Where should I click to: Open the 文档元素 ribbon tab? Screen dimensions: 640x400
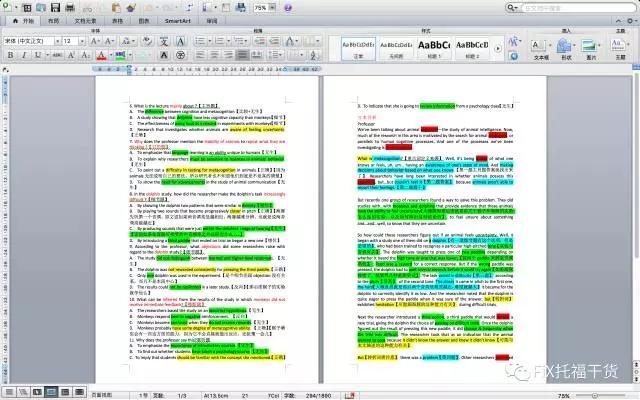coord(85,20)
